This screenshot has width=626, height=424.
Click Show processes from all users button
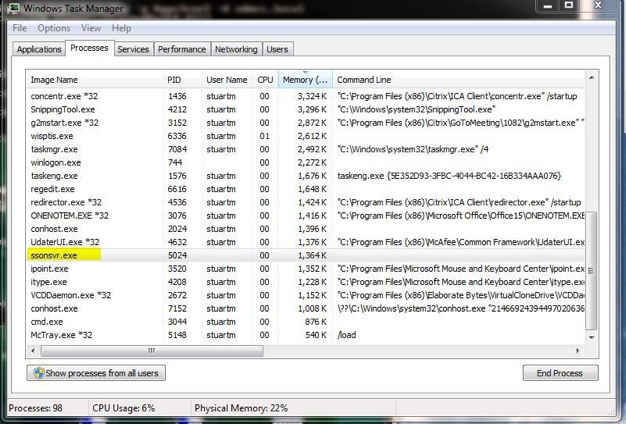coord(96,373)
